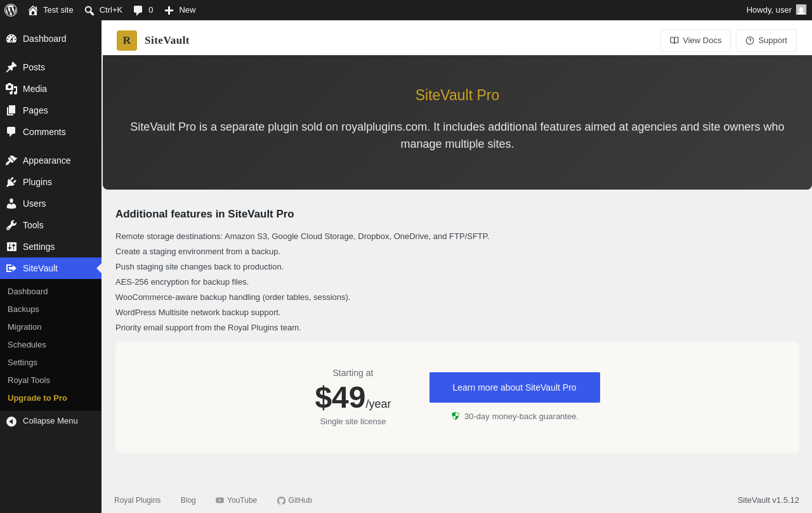The width and height of the screenshot is (812, 513).
Task: Click the View Docs button
Action: pos(695,41)
